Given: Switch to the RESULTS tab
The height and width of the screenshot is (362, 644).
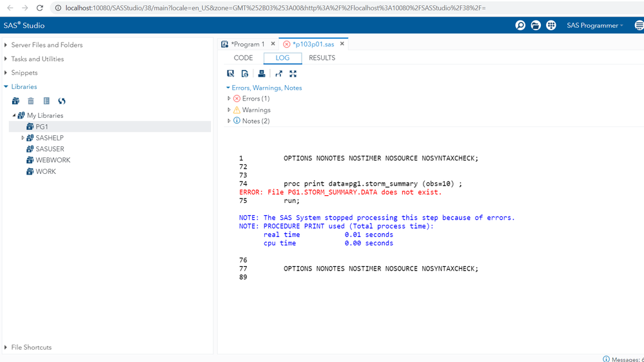Looking at the screenshot, I should (322, 58).
